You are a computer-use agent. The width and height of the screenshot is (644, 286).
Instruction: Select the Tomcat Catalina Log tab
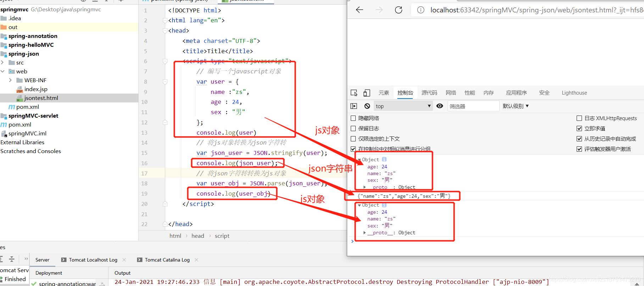click(x=167, y=260)
